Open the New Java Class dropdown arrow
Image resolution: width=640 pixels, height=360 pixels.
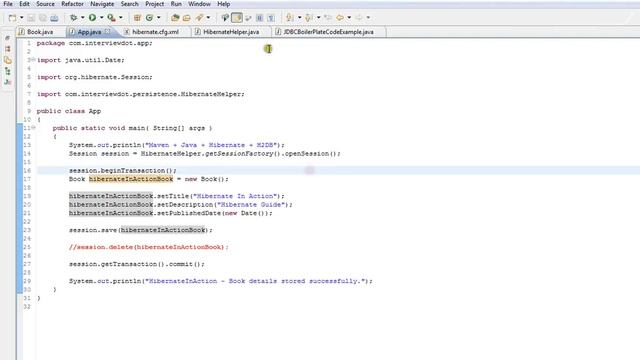pyautogui.click(x=159, y=18)
